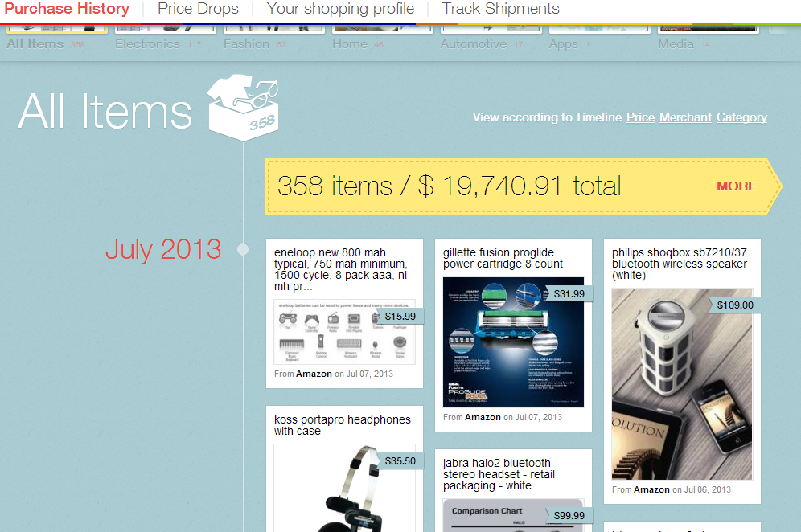Image resolution: width=801 pixels, height=532 pixels.
Task: Filter by Apps category
Action: [569, 44]
